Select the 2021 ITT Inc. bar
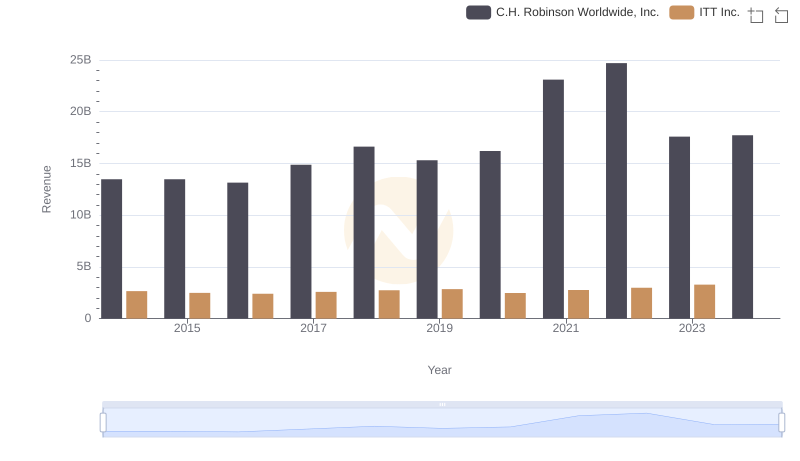This screenshot has width=800, height=461. click(x=579, y=304)
